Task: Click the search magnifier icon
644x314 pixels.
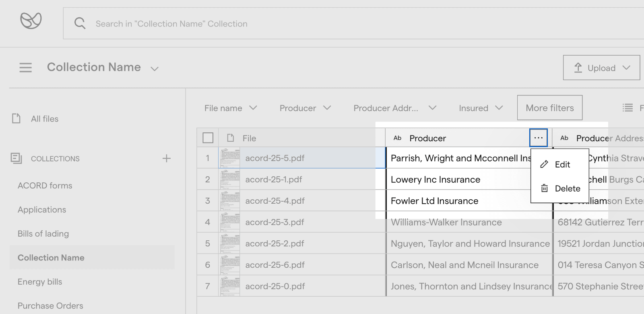Action: pos(80,23)
